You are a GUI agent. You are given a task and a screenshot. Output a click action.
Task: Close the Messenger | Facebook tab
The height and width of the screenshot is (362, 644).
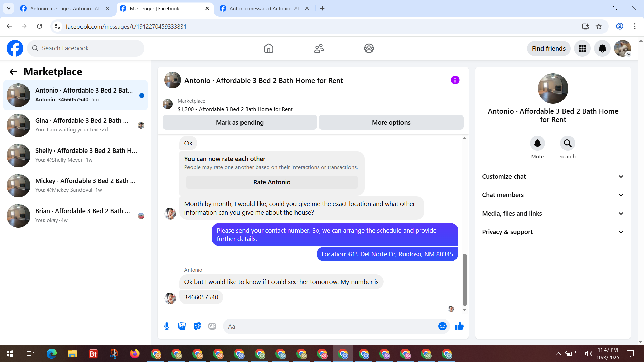pyautogui.click(x=207, y=9)
